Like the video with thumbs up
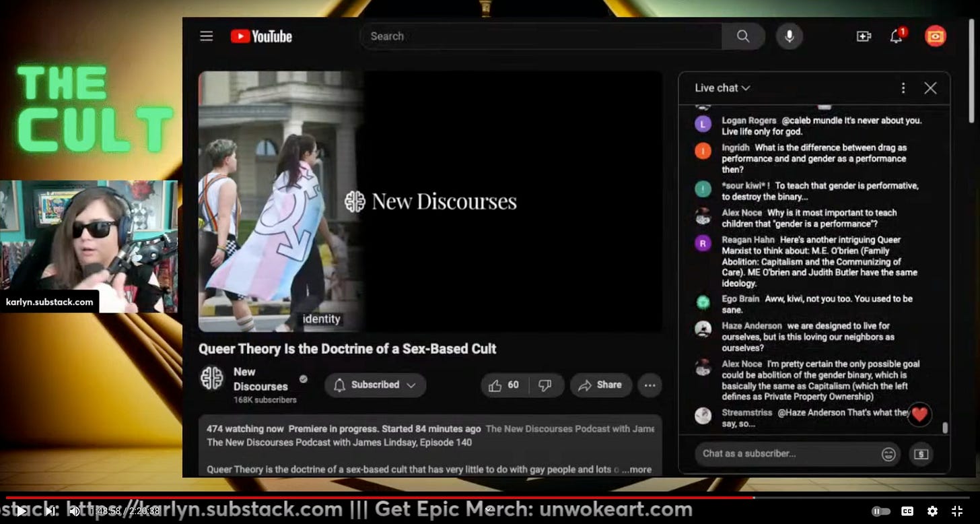Viewport: 980px width, 524px height. click(x=504, y=385)
